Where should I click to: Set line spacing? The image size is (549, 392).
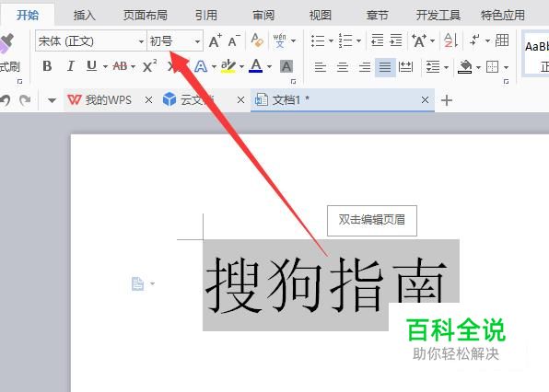point(433,67)
